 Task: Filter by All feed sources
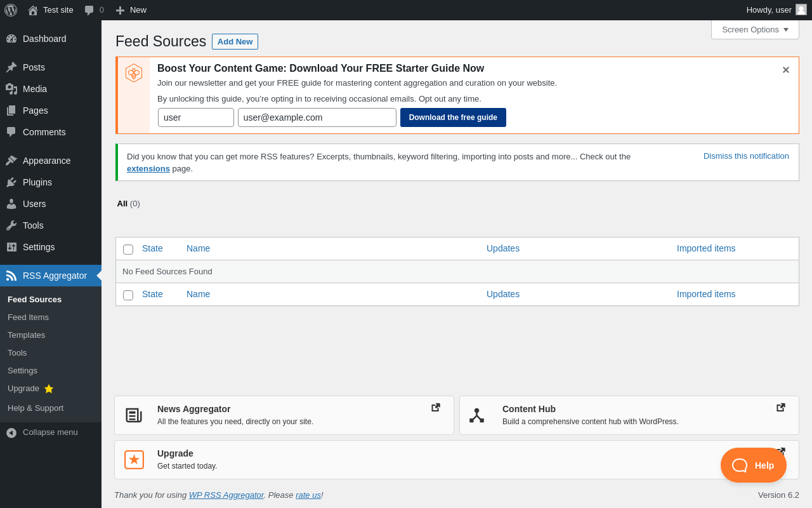(122, 203)
